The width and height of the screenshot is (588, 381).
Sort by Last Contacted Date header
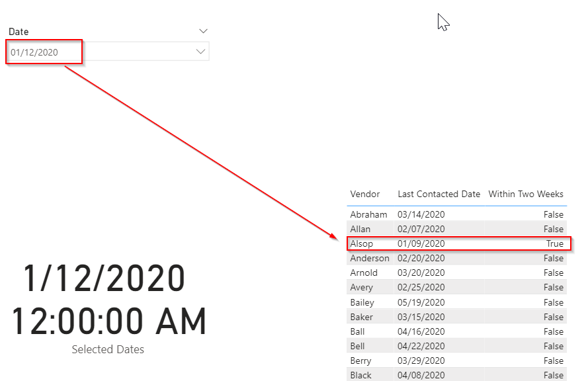pyautogui.click(x=439, y=194)
